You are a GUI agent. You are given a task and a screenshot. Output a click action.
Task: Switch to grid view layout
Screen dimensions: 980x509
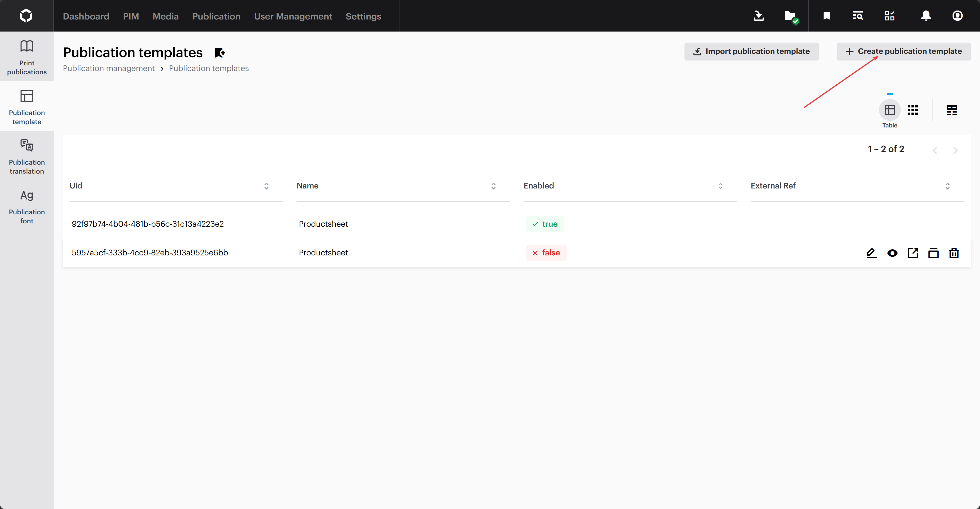(x=913, y=110)
